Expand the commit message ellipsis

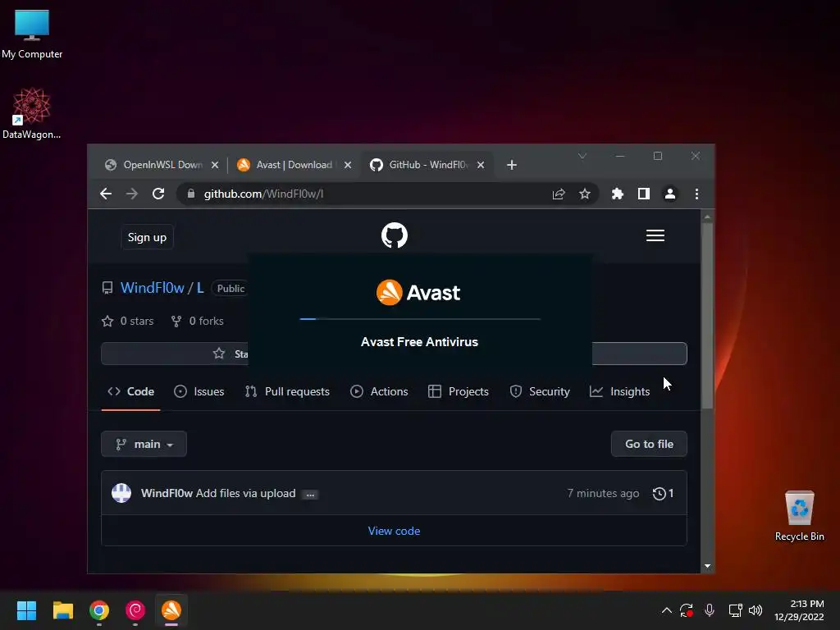[310, 495]
